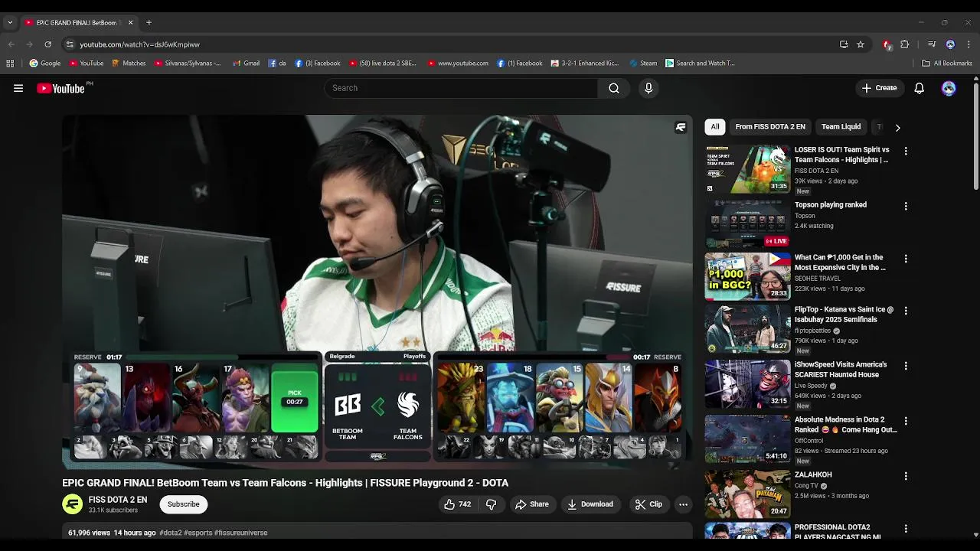Open Chrome three-dot menu
Viewport: 980px width, 551px height.
[969, 44]
